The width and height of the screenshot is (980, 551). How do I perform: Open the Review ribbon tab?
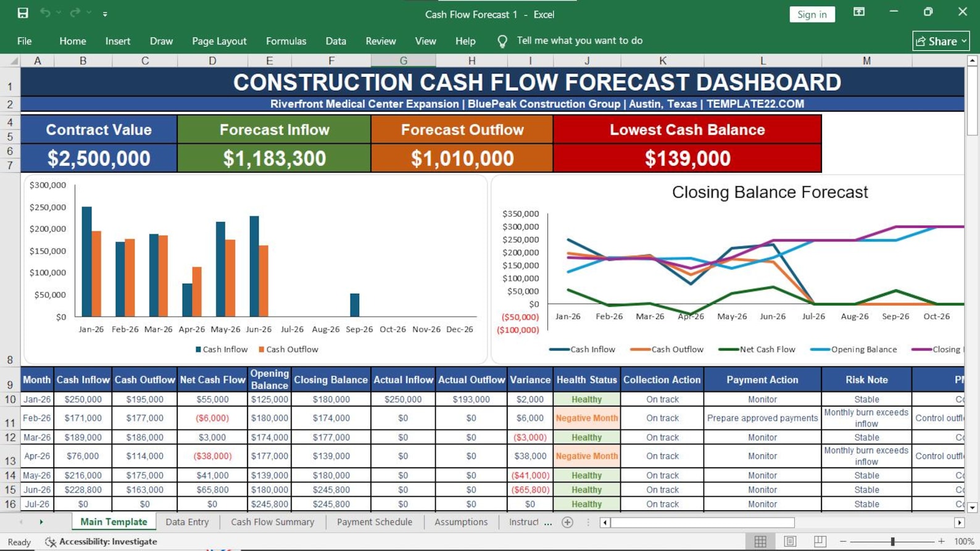381,41
